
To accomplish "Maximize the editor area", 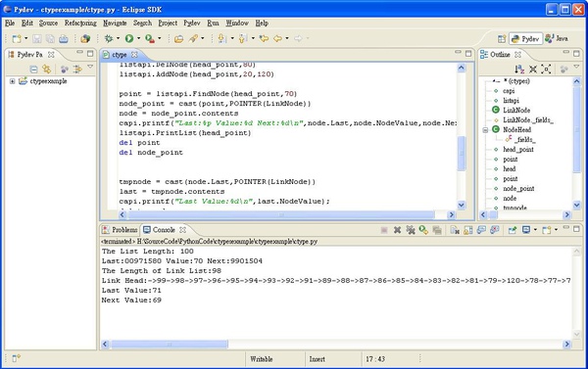I will click(x=468, y=54).
